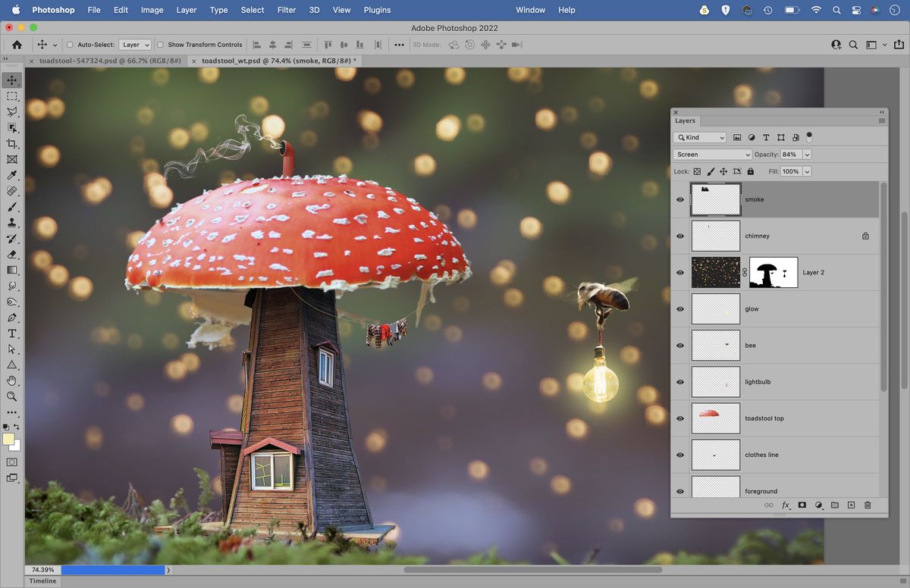This screenshot has width=910, height=588.
Task: Hide the bee layer
Action: (x=680, y=346)
